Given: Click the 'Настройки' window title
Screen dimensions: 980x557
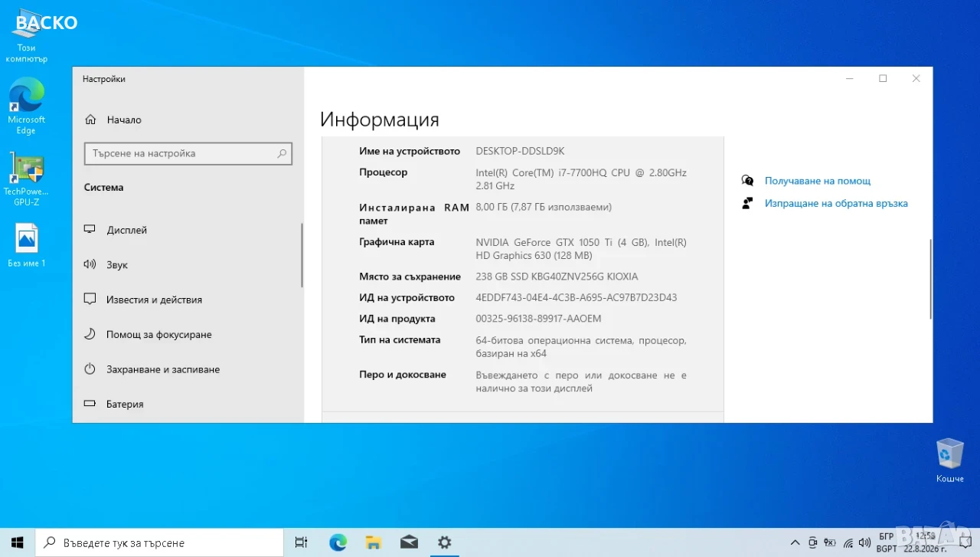Looking at the screenshot, I should (x=103, y=79).
